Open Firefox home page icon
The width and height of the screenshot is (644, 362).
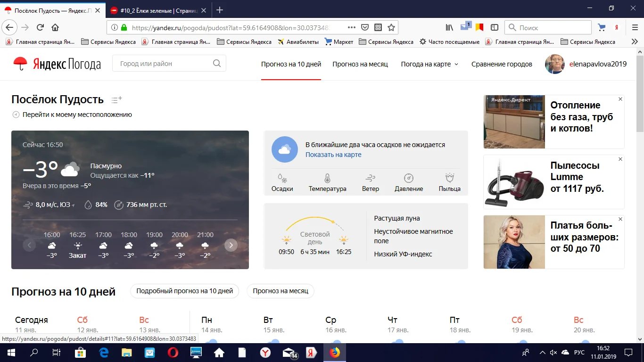coord(55,27)
